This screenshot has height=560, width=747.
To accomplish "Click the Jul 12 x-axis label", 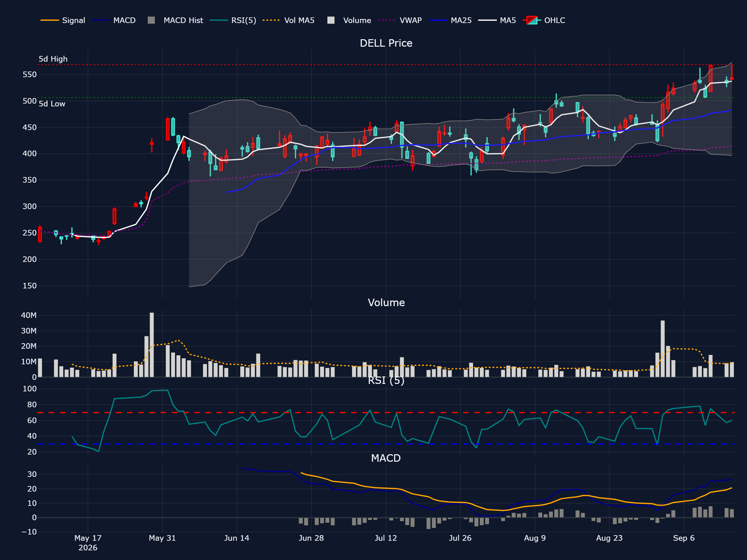I will 386,538.
